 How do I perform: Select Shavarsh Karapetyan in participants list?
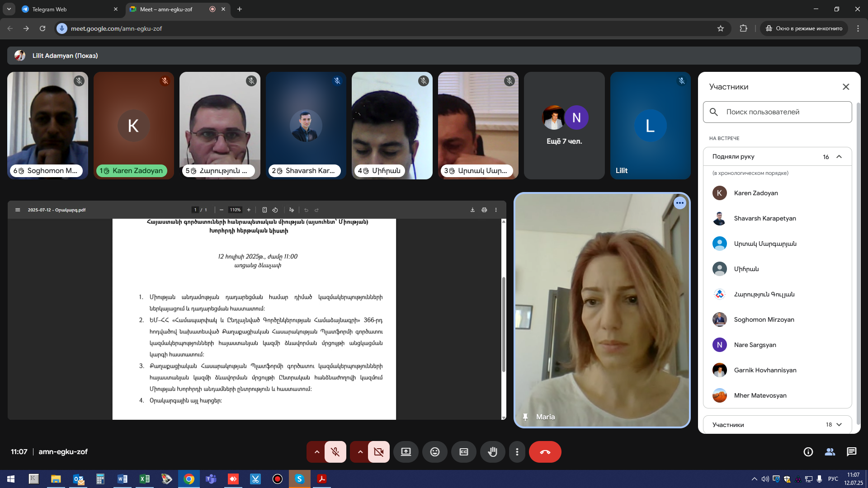[x=778, y=218]
